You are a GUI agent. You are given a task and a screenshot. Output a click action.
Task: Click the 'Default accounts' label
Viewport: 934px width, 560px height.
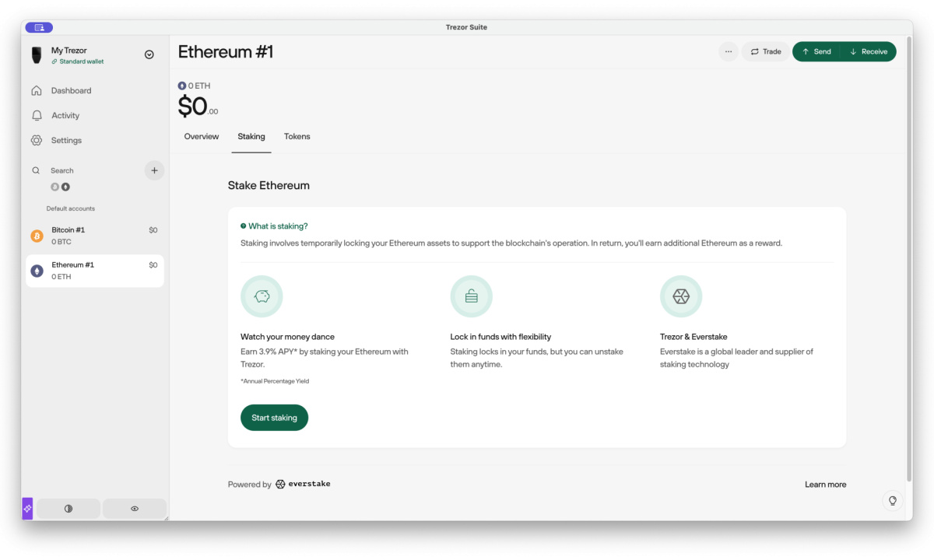71,208
